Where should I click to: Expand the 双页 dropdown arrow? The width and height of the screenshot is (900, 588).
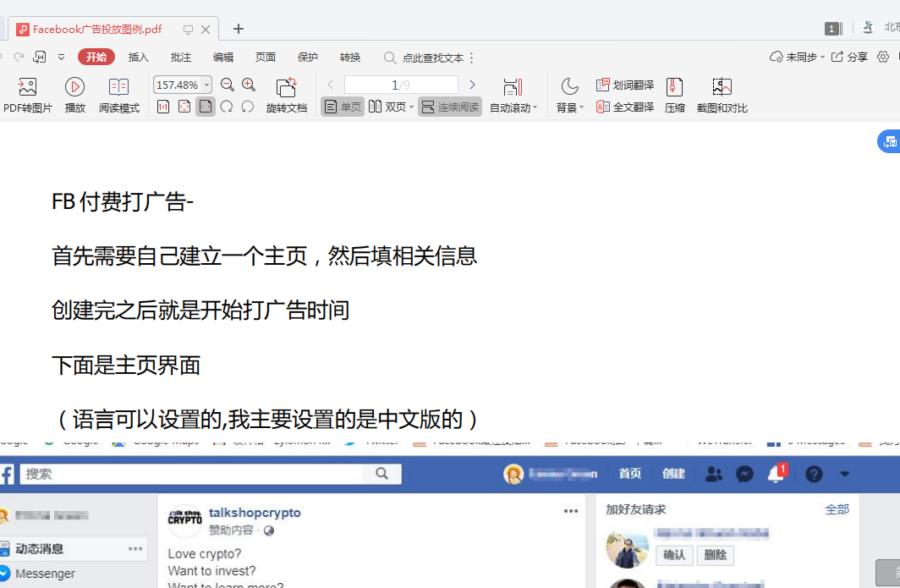(411, 107)
